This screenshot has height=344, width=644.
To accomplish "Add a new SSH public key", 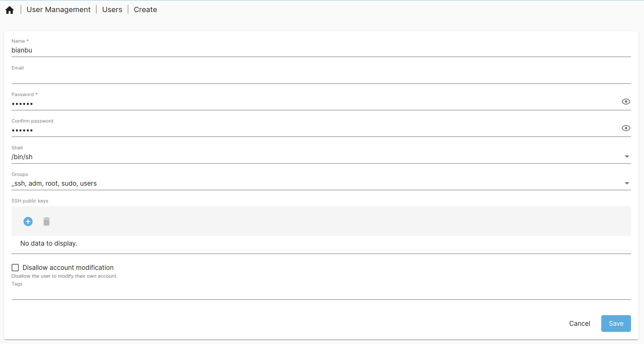I will click(28, 221).
